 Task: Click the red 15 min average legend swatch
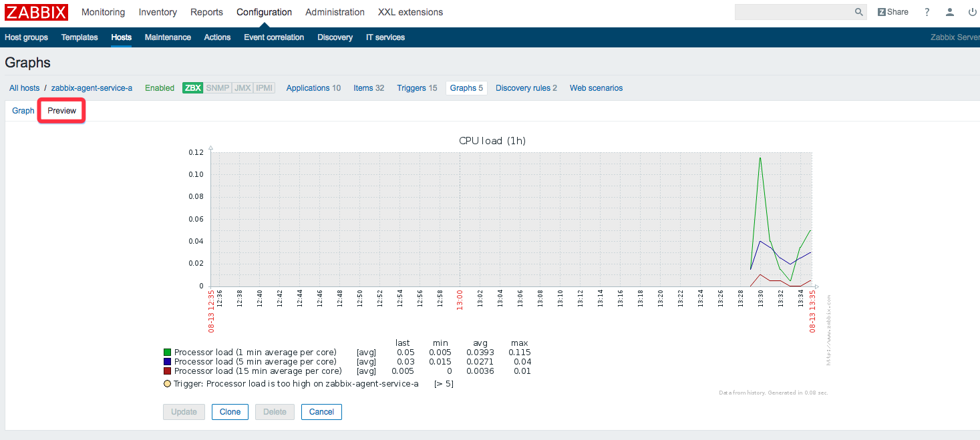point(167,371)
